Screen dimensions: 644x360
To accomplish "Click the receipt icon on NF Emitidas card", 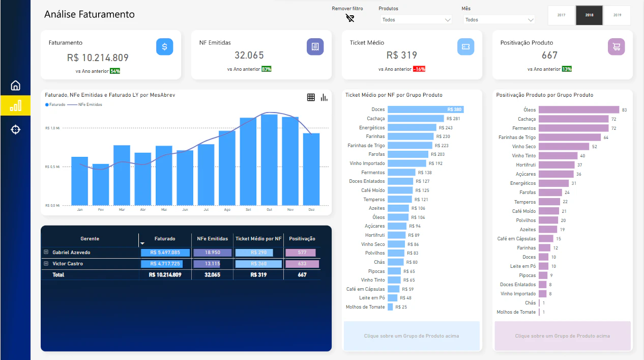I will click(315, 47).
